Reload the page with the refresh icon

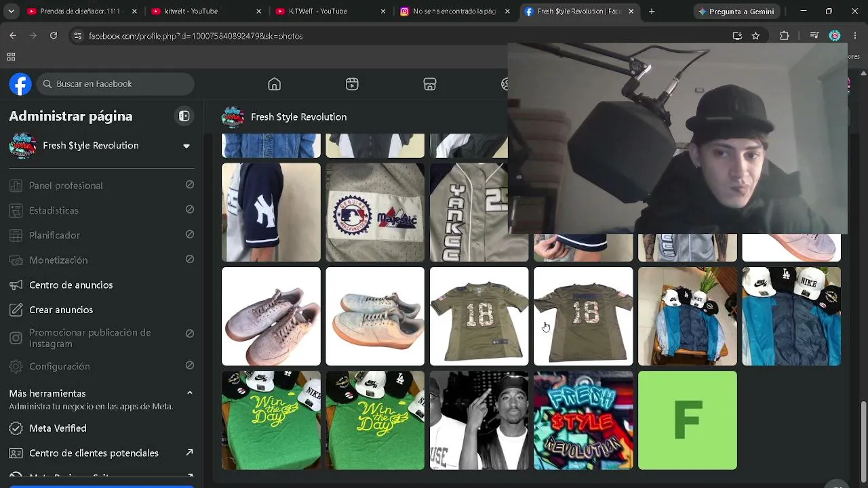(54, 36)
